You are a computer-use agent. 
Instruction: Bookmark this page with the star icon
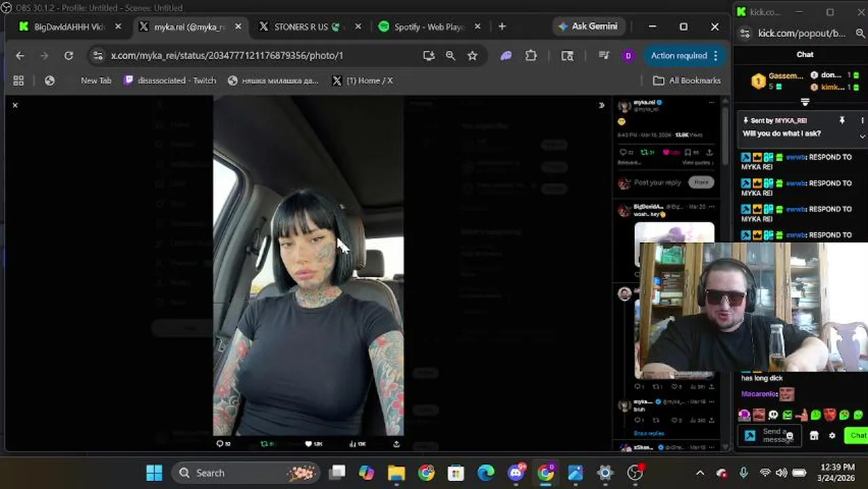coord(473,56)
